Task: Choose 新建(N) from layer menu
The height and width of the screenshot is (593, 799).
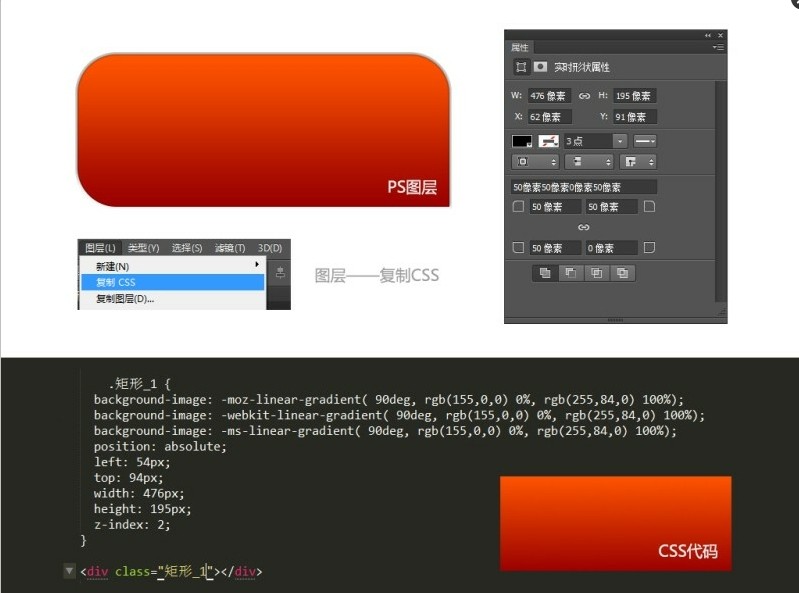Action: (173, 266)
